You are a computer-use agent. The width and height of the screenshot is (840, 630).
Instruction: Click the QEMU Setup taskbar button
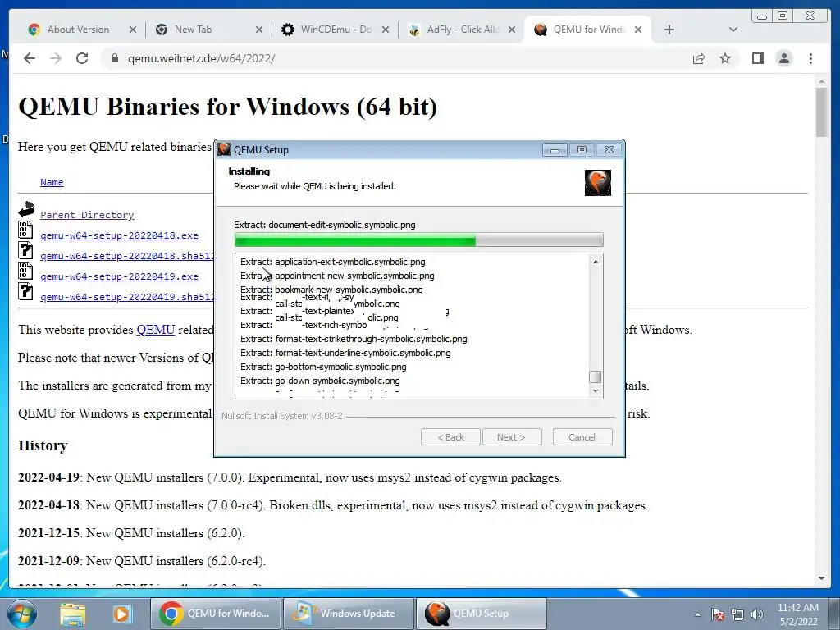481,614
